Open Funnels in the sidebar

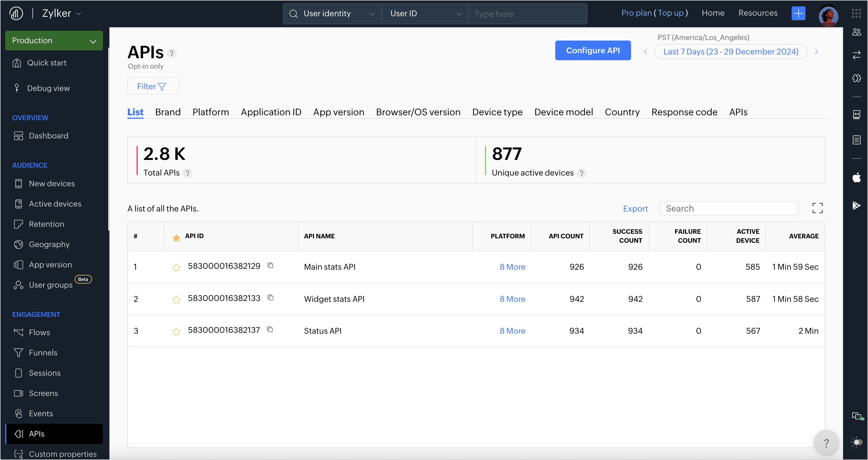click(x=43, y=353)
